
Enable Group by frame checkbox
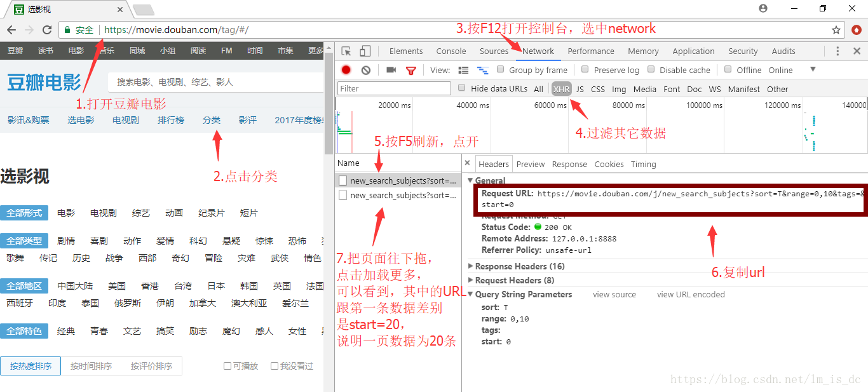[501, 69]
